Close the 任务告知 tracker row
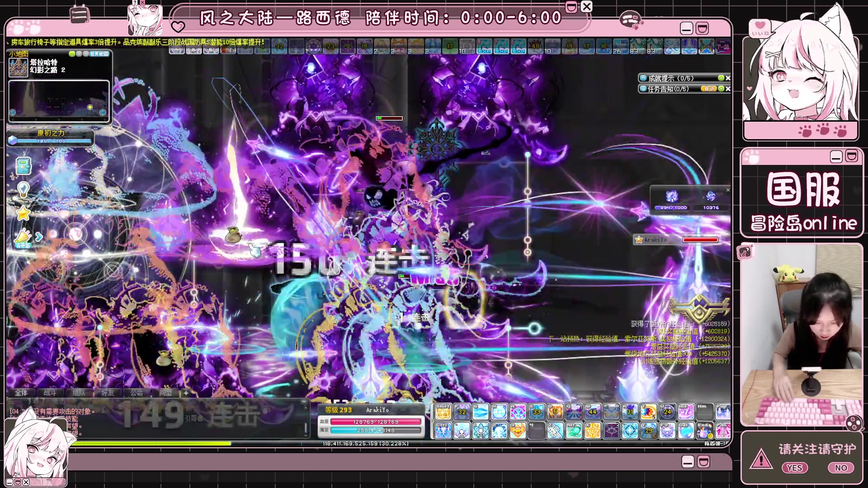This screenshot has height=488, width=868. pos(728,89)
